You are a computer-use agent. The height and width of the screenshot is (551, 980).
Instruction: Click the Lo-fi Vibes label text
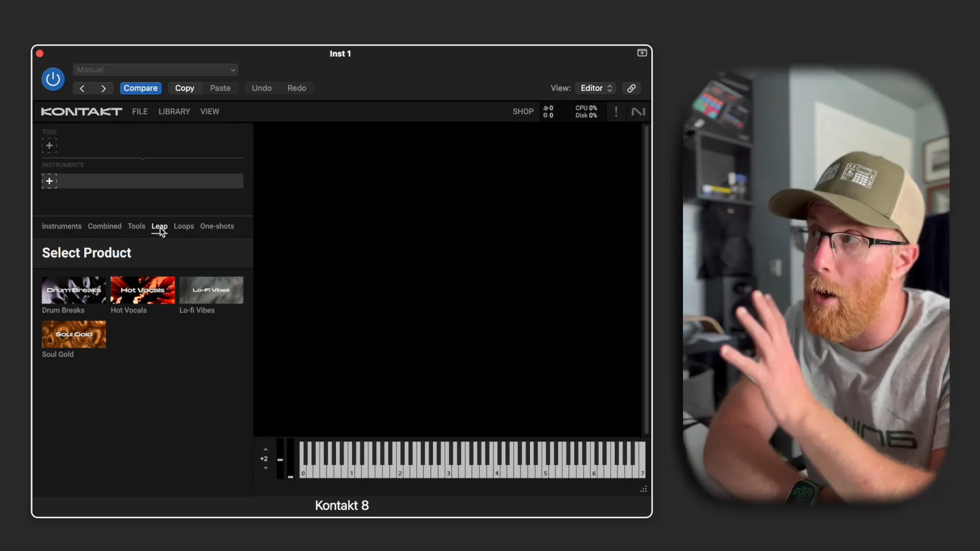point(197,310)
